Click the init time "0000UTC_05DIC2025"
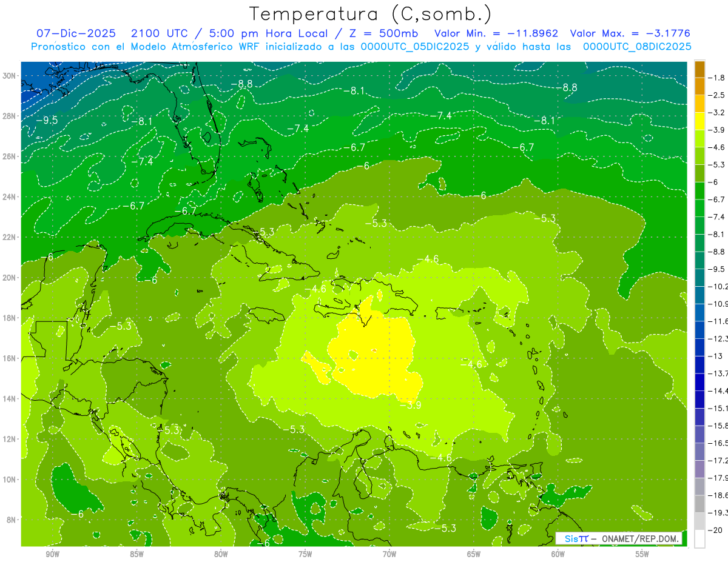This screenshot has height=562, width=728. [x=415, y=46]
